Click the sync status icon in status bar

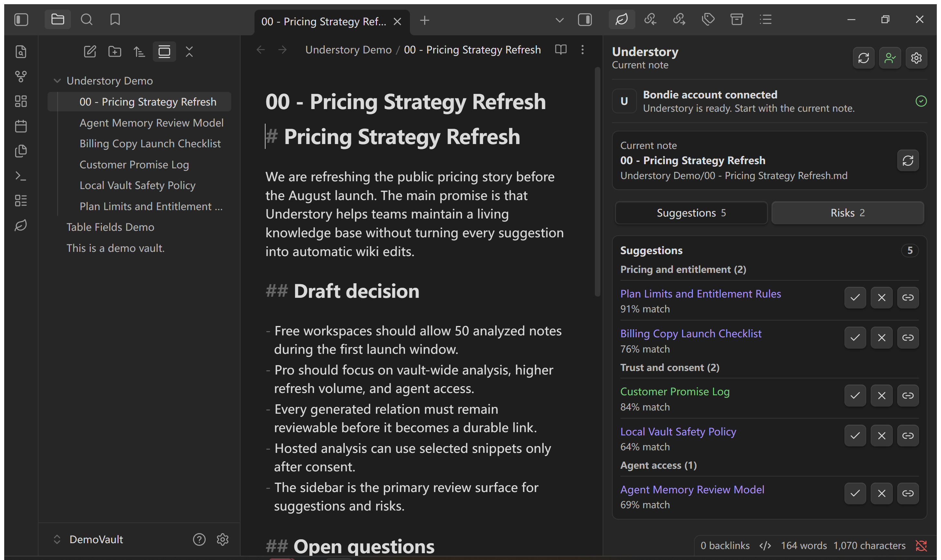[x=921, y=546]
